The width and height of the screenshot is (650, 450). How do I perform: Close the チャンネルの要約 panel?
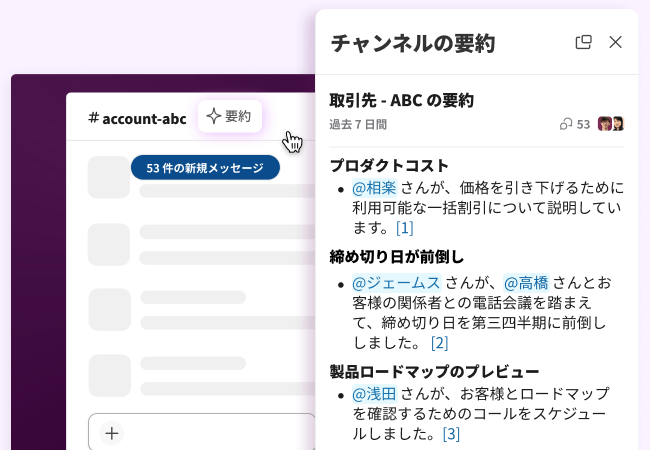click(616, 42)
